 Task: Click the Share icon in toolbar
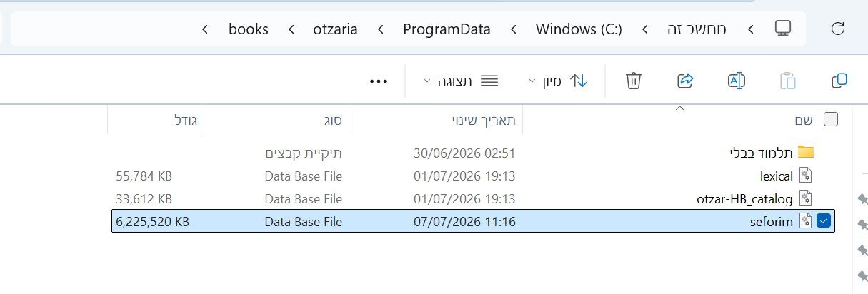pos(685,81)
